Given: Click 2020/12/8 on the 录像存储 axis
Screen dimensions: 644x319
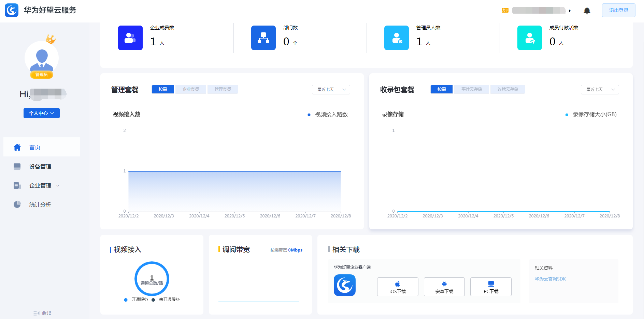Looking at the screenshot, I should click(x=610, y=216).
